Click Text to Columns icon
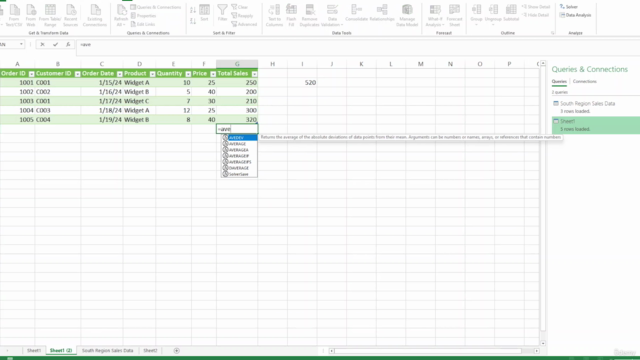 (x=274, y=15)
